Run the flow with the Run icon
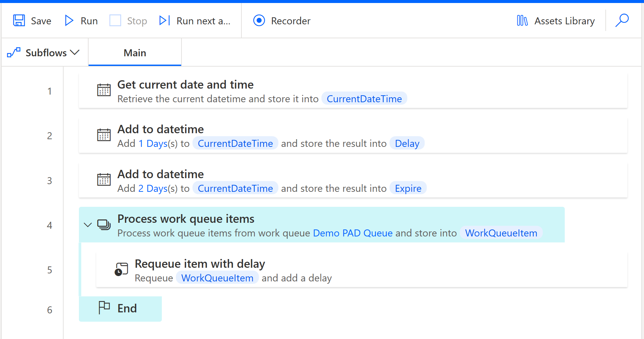 [69, 20]
